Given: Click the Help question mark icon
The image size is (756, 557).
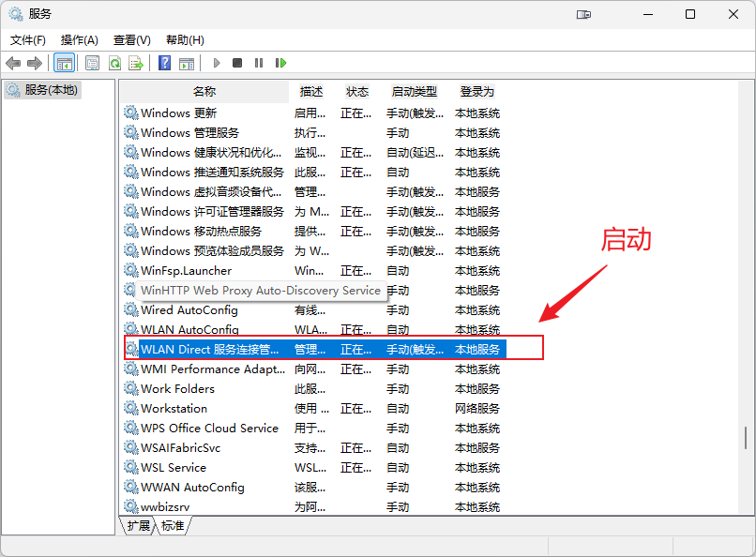Looking at the screenshot, I should pyautogui.click(x=164, y=63).
